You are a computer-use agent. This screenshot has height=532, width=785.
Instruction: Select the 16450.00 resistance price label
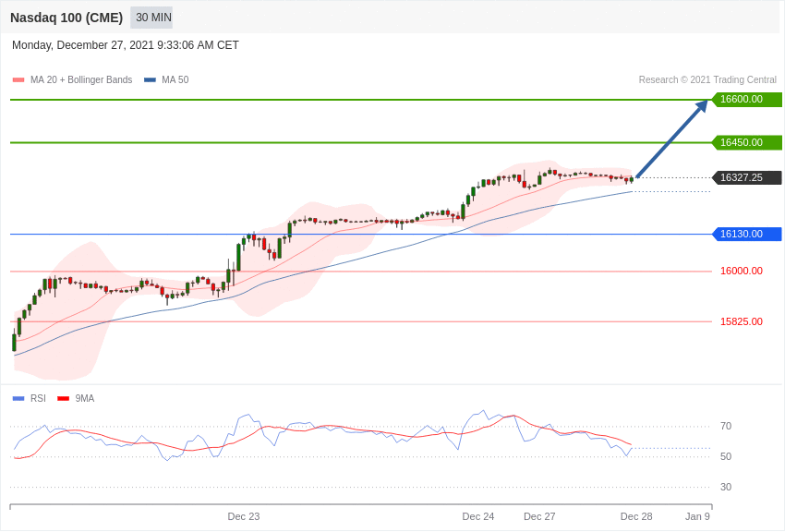tap(746, 142)
